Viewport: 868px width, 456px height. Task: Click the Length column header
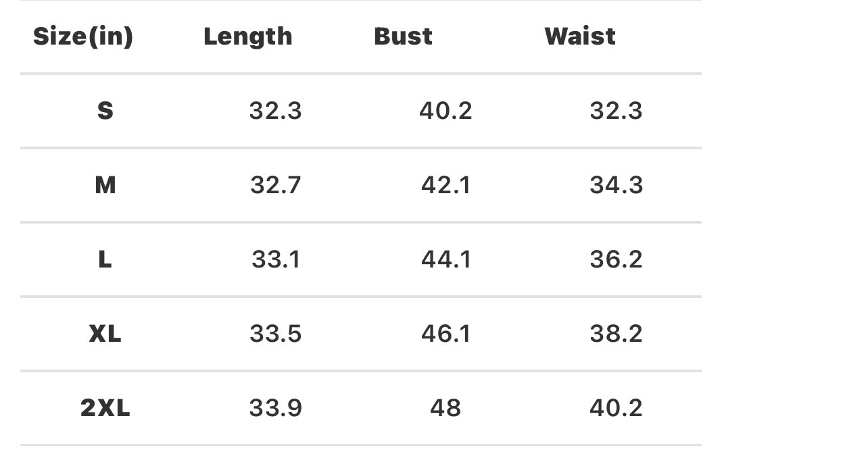248,36
